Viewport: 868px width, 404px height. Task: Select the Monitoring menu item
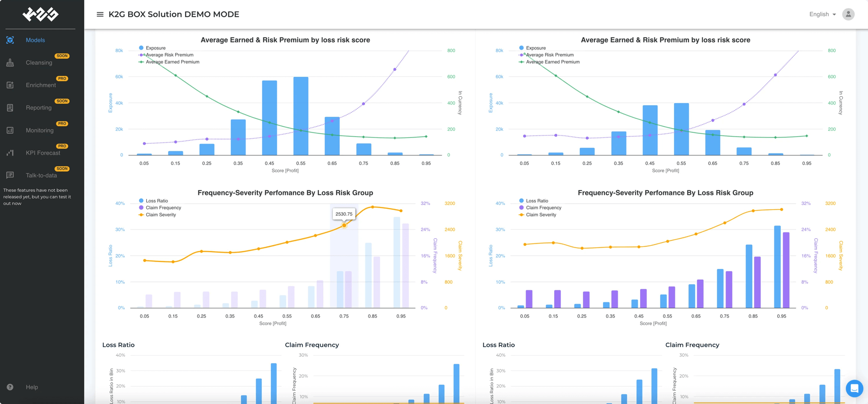(39, 130)
